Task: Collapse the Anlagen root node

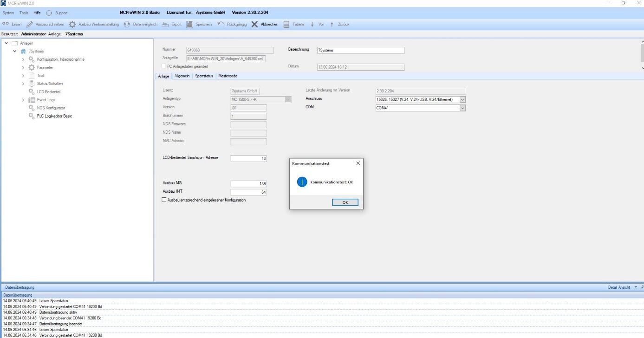Action: [6, 43]
